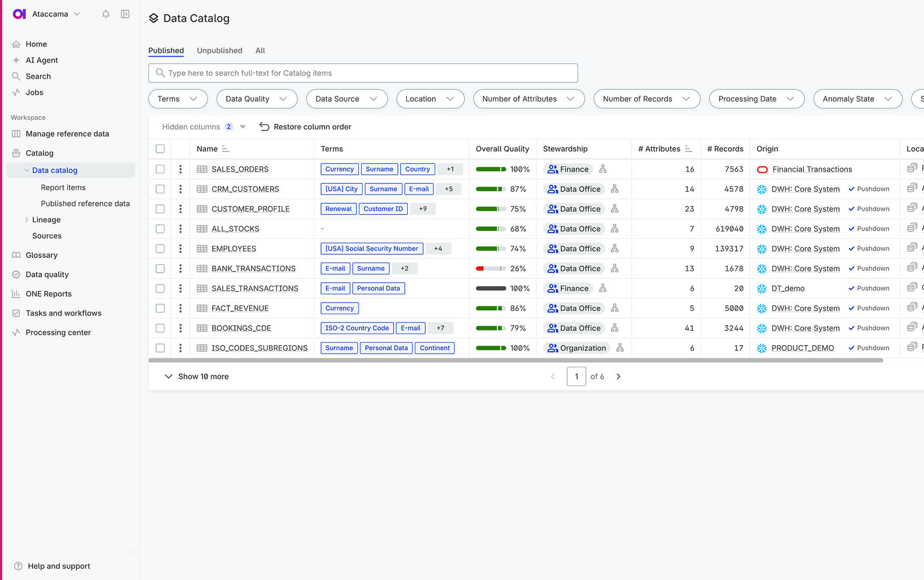Click hierarchy icon in CRM_CUSTOMERS stewardship
This screenshot has width=924, height=580.
click(614, 189)
